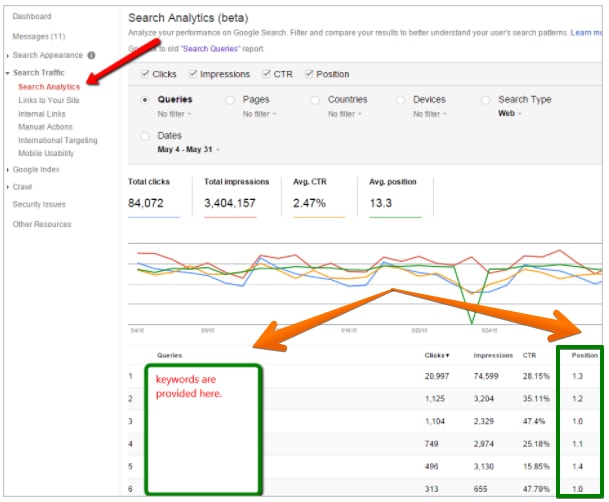Toggle the Clicks checkbox

point(146,74)
